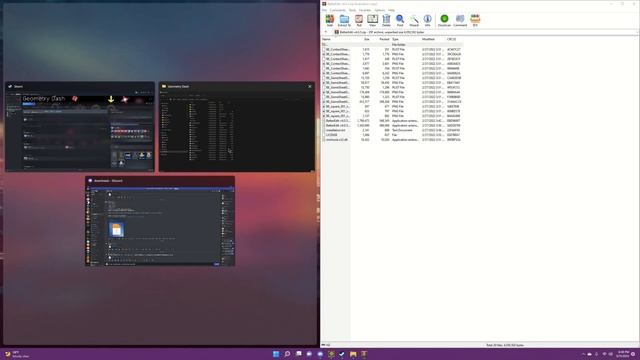Choose the Steam window thumbnail in Snap Assist

point(80,127)
